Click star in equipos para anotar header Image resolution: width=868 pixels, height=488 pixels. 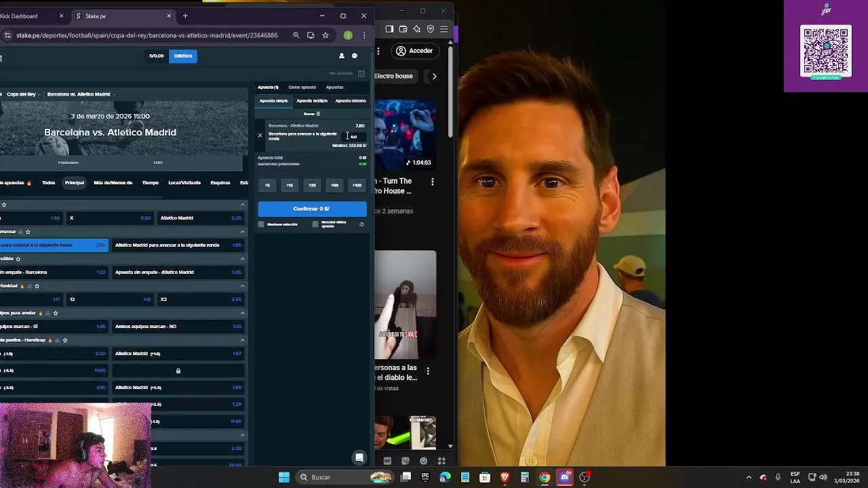pyautogui.click(x=56, y=313)
